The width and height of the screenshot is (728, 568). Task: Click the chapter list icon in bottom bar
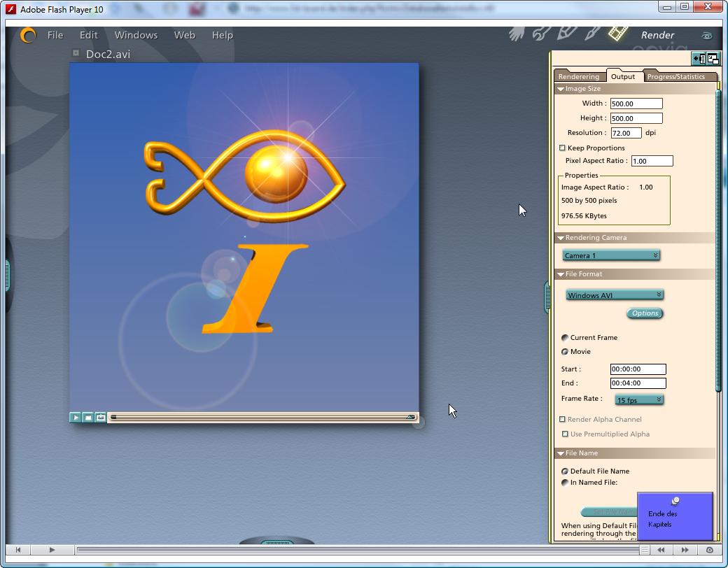(645, 550)
